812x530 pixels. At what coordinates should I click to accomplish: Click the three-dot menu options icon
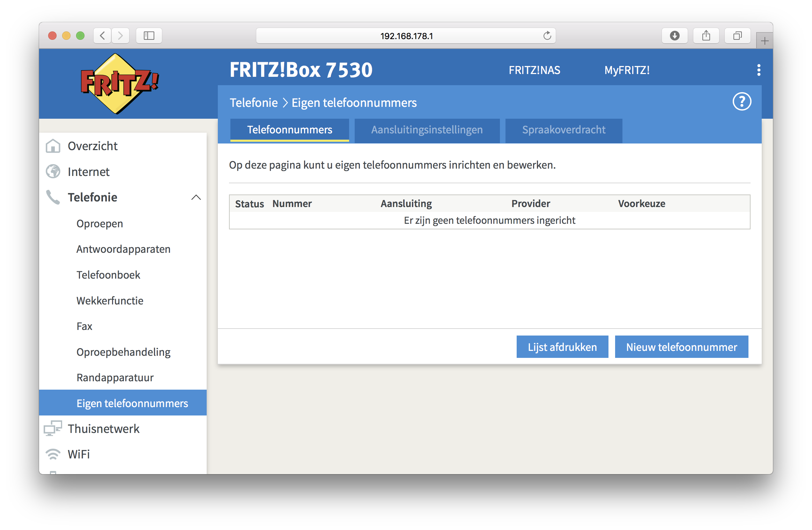pyautogui.click(x=759, y=70)
